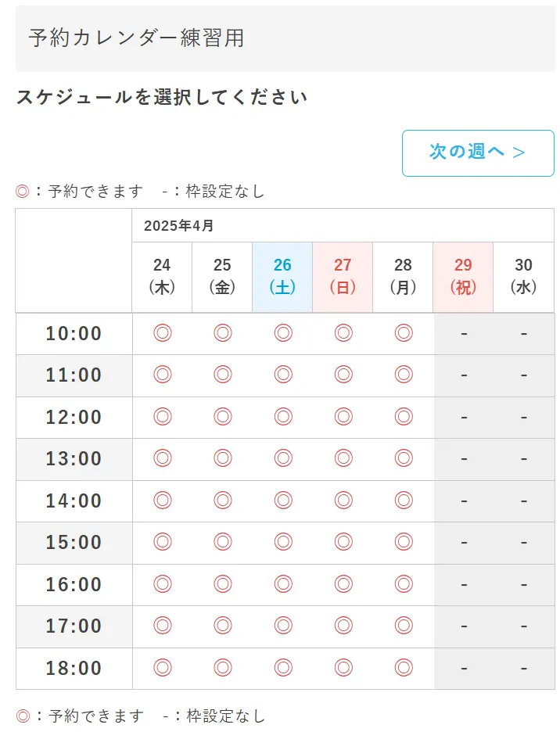Click the 予約カレンダー練習用 title bar
This screenshot has width=560, height=732.
tap(285, 38)
